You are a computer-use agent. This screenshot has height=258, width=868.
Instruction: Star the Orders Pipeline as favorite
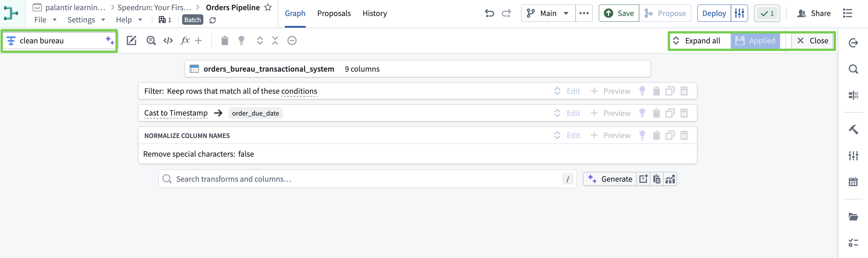coord(268,7)
